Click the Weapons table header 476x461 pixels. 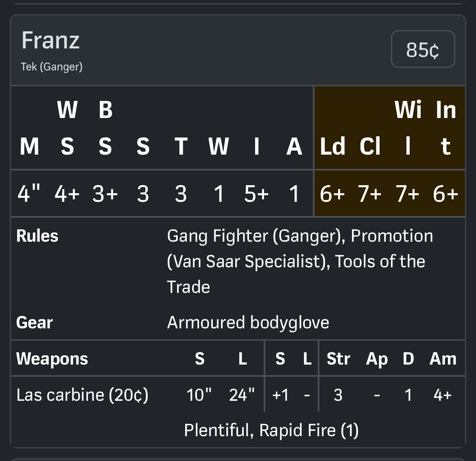click(x=52, y=359)
